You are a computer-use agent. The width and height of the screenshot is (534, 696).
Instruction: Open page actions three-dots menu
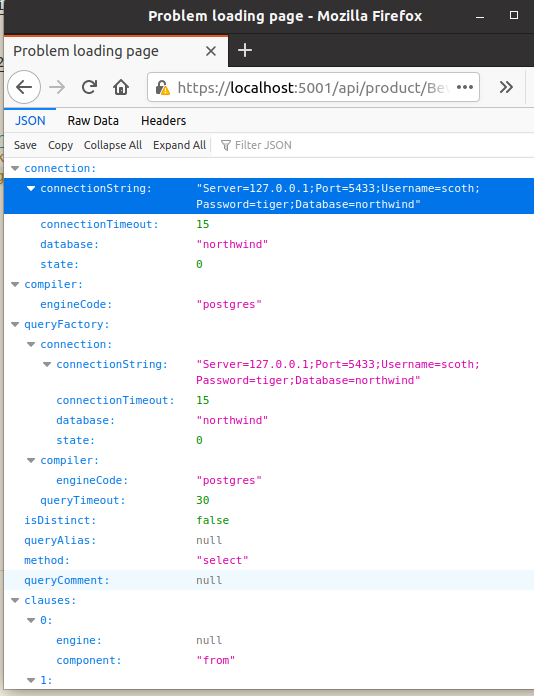(x=464, y=87)
